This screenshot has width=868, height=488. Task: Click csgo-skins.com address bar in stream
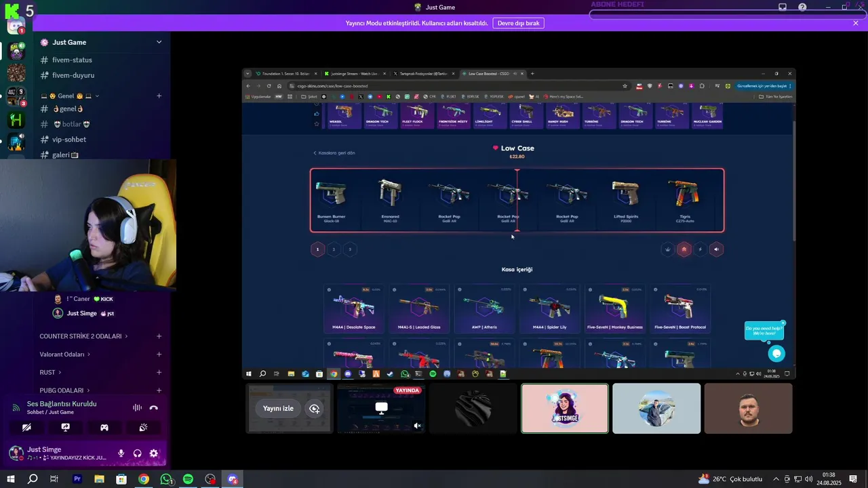[454, 86]
